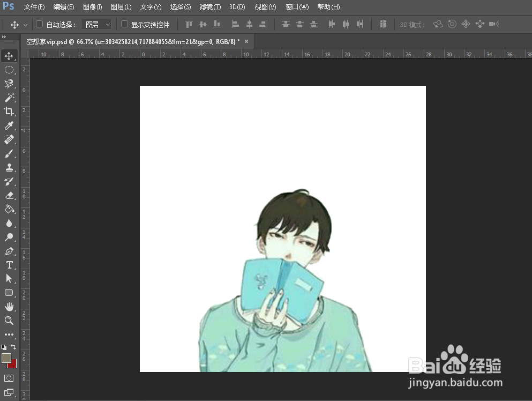Screen dimensions: 532x401
Task: Open the 图像(I) menu
Action: click(92, 7)
